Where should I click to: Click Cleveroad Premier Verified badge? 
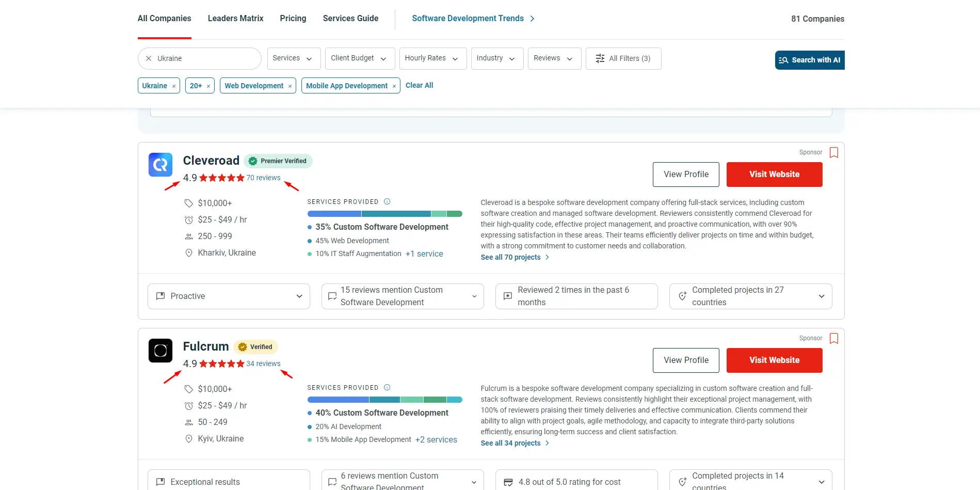[x=278, y=161]
